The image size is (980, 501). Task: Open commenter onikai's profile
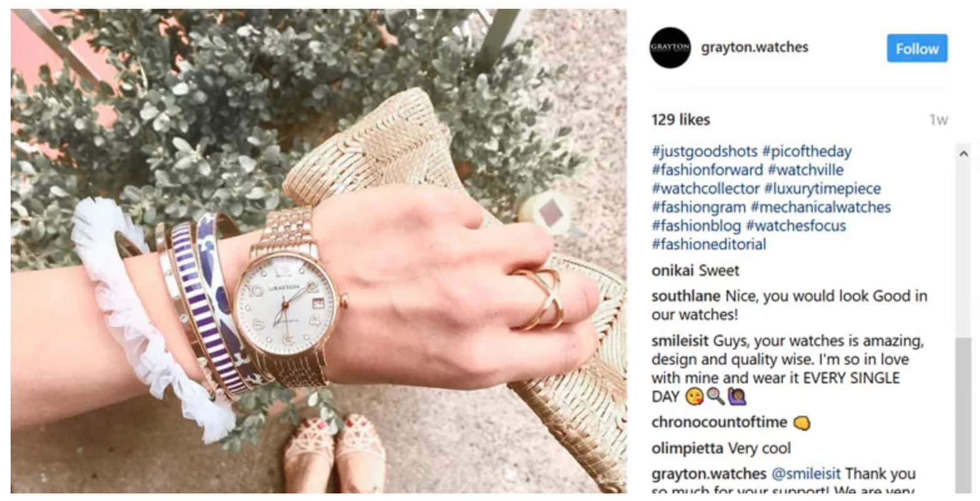[x=673, y=271]
